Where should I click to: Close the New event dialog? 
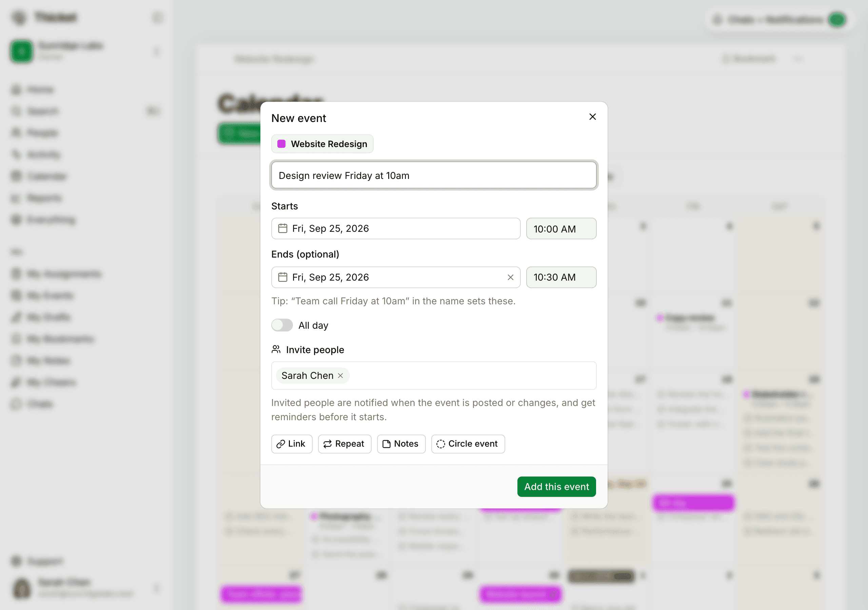592,117
